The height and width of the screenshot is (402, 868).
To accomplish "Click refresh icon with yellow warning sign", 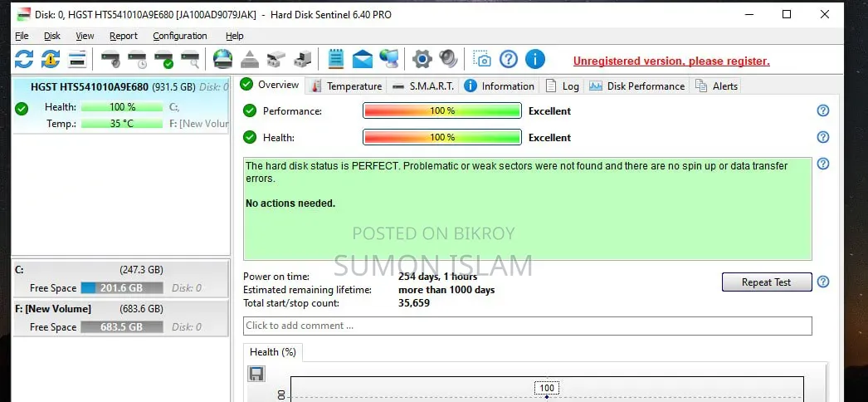I will click(51, 59).
